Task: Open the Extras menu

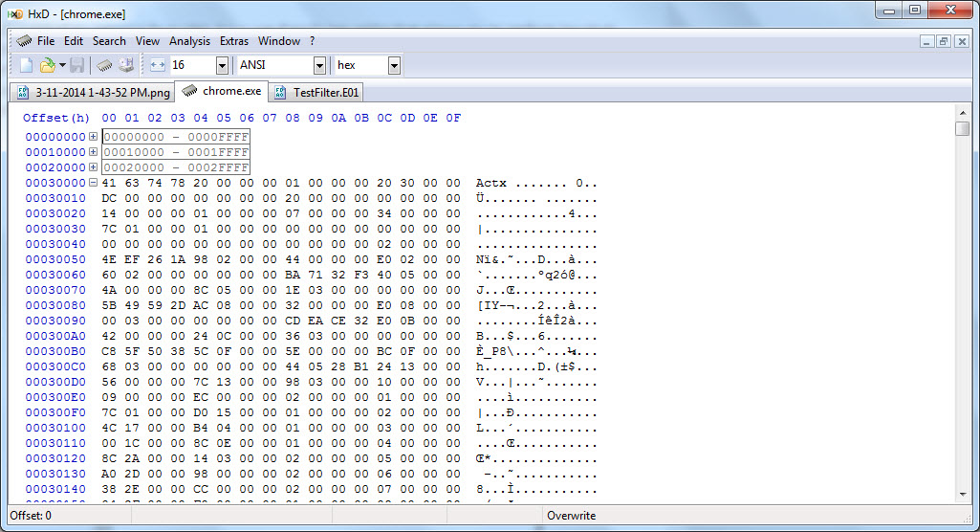Action: click(233, 41)
